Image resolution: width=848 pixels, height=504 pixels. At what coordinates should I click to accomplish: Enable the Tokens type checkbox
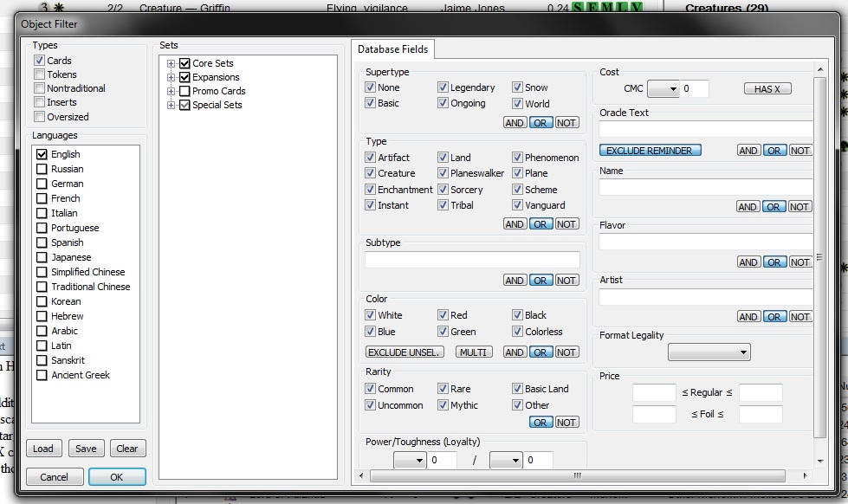pos(39,74)
